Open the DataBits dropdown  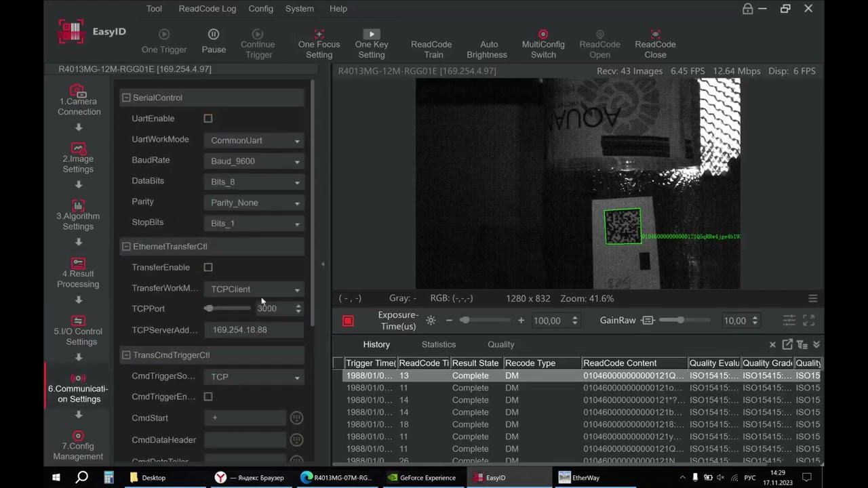[254, 182]
